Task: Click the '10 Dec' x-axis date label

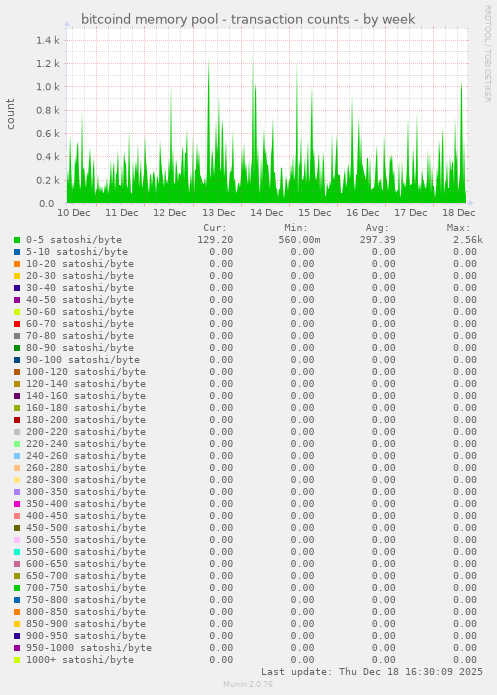Action: click(x=74, y=213)
